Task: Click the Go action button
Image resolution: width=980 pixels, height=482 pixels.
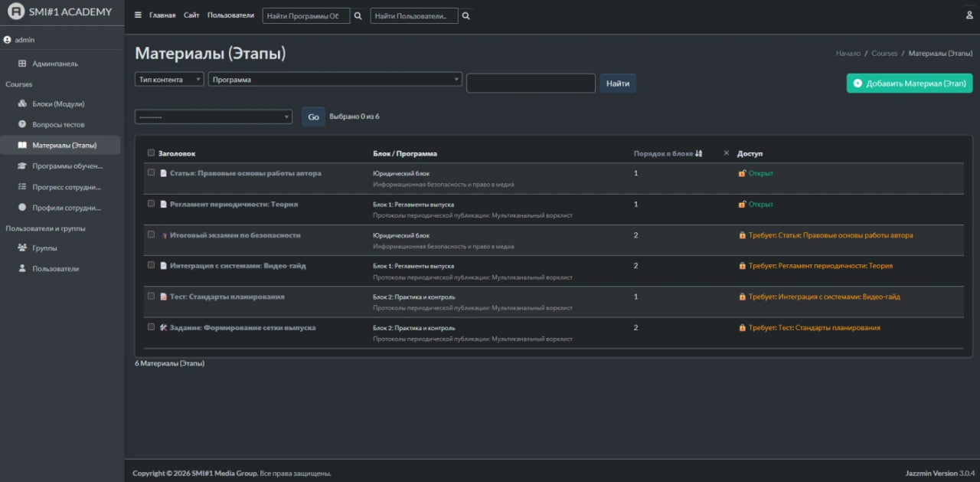Action: (x=313, y=116)
